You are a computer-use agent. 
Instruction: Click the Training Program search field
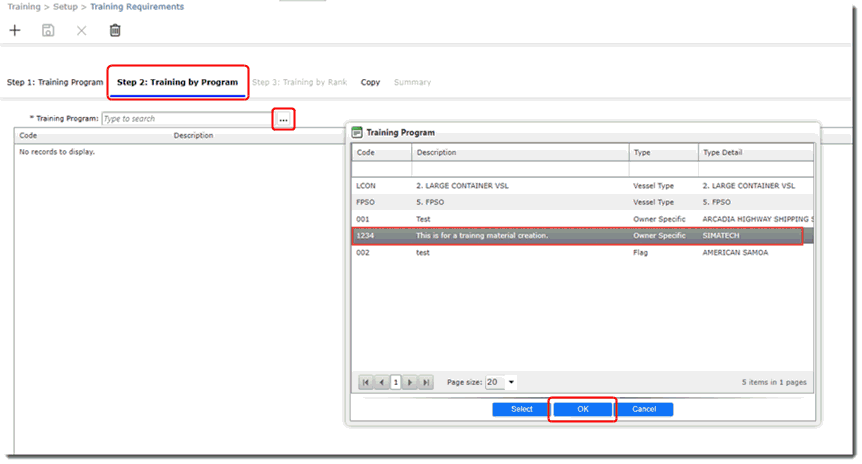tap(187, 119)
